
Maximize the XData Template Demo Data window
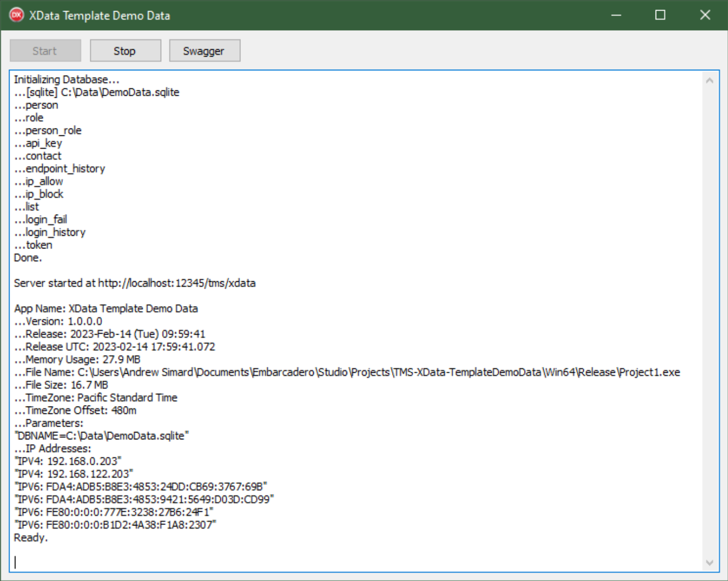tap(660, 15)
